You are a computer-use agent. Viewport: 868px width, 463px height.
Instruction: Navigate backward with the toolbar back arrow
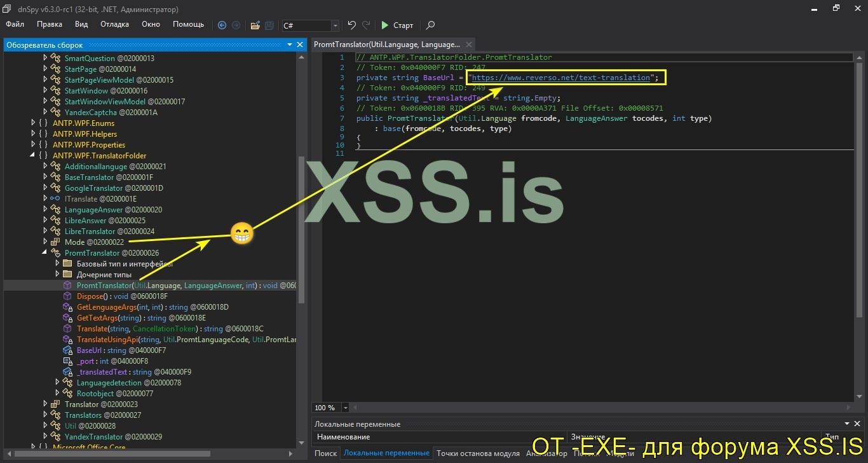click(222, 25)
